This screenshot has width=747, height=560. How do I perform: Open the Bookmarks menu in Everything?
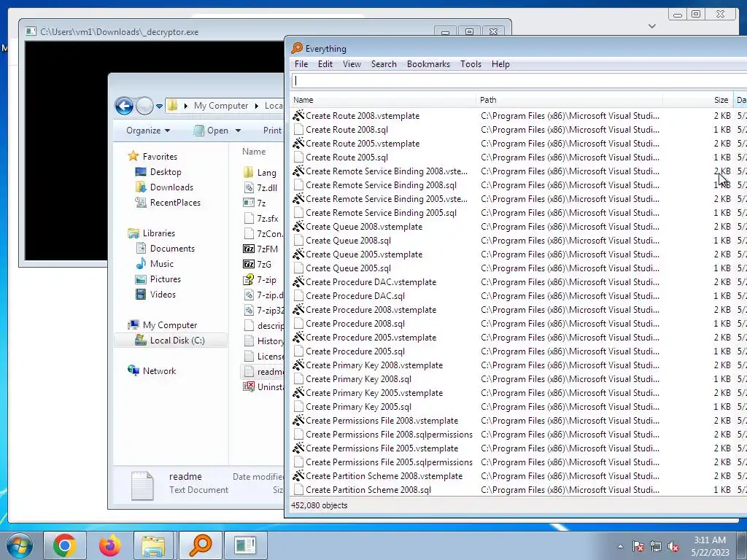click(428, 64)
